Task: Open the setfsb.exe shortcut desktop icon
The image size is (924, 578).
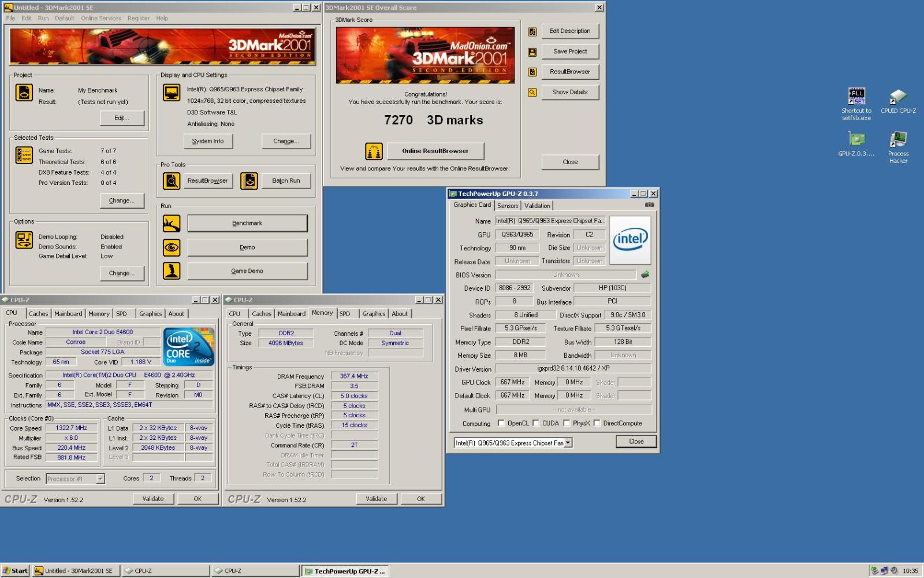Action: (856, 104)
